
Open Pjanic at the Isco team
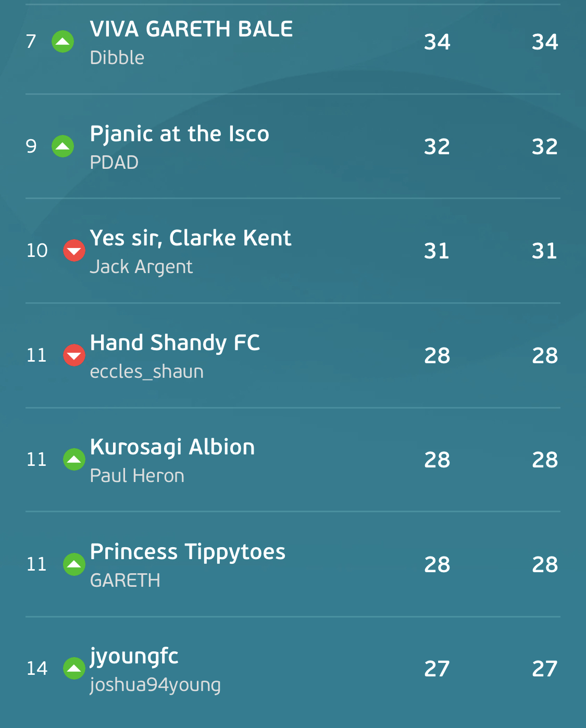tap(179, 134)
